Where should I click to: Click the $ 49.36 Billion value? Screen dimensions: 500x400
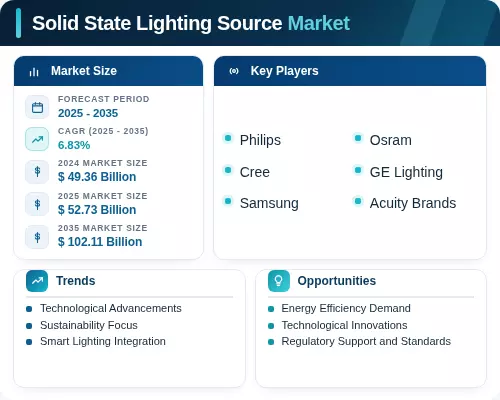click(x=97, y=177)
